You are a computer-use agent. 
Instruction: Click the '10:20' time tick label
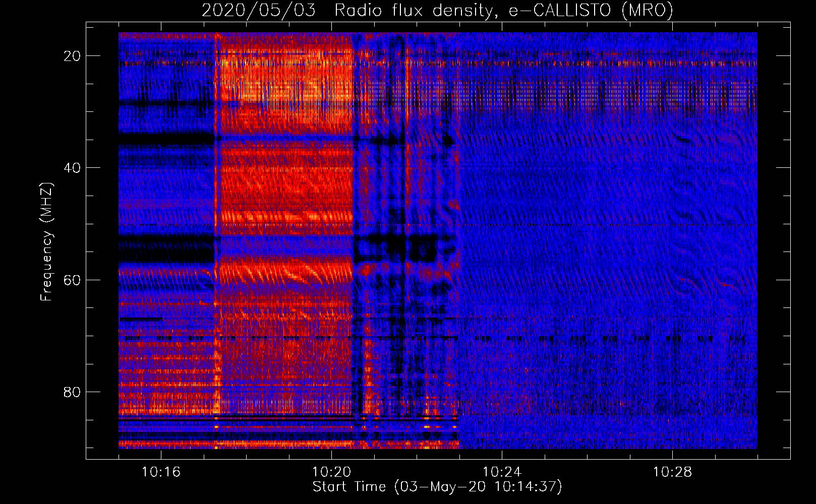click(331, 472)
